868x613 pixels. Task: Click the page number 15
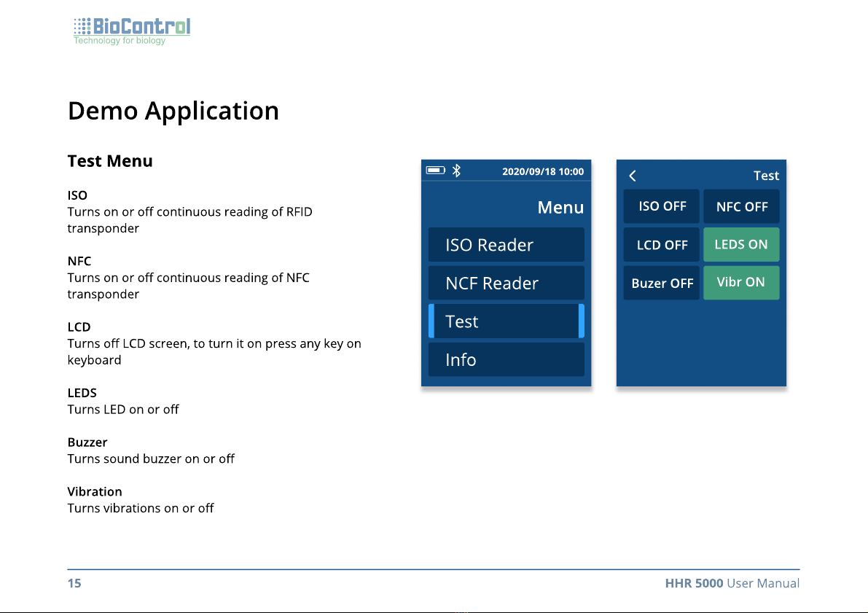tap(74, 583)
